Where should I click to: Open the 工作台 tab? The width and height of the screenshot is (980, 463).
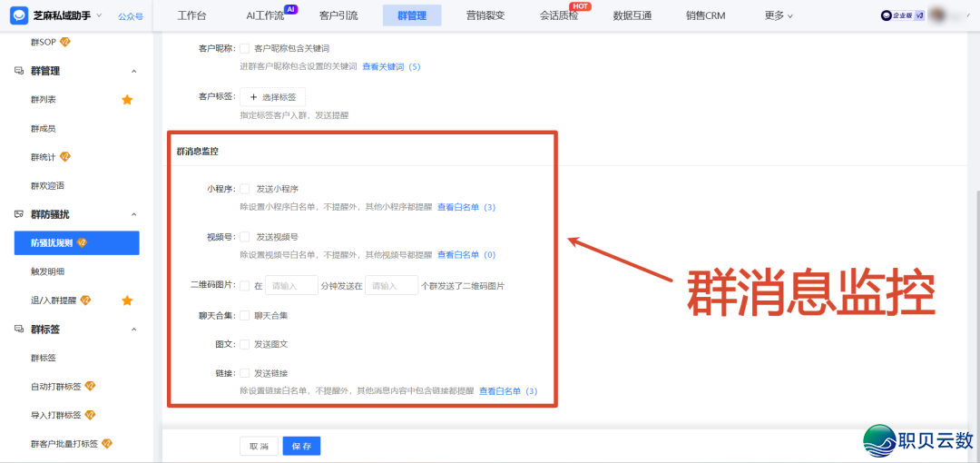[x=191, y=16]
